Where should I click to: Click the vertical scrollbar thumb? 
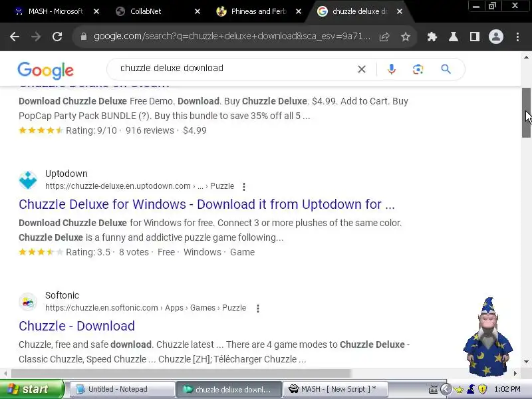point(526,112)
